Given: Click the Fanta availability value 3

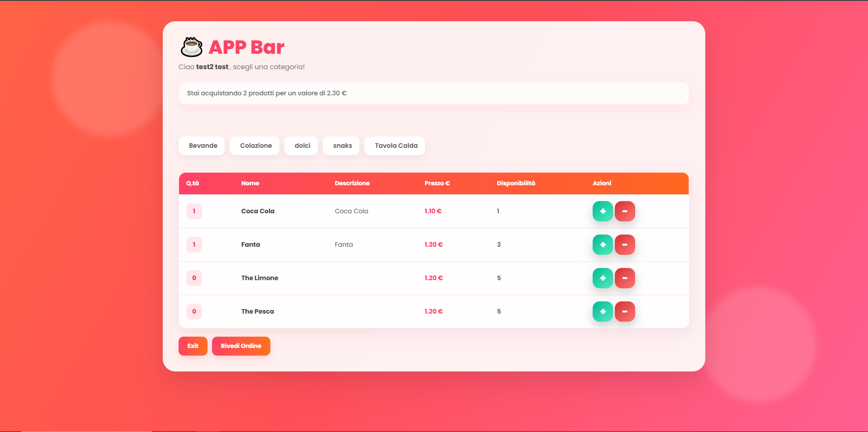Looking at the screenshot, I should pos(499,244).
